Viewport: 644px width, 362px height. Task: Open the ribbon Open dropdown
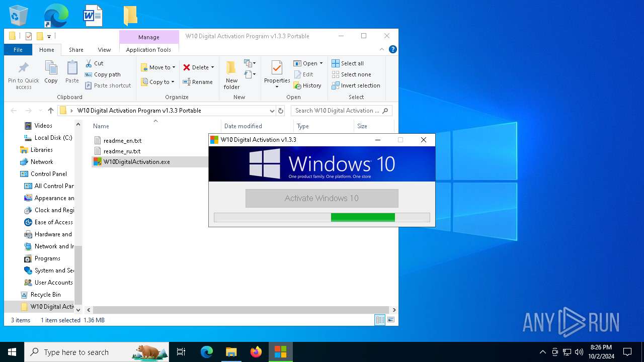pos(308,63)
